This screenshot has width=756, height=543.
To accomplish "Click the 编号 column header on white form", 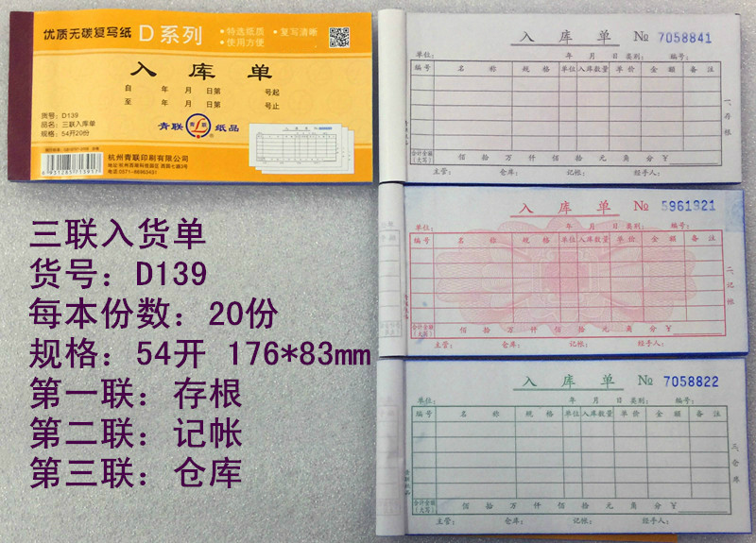I will [422, 68].
